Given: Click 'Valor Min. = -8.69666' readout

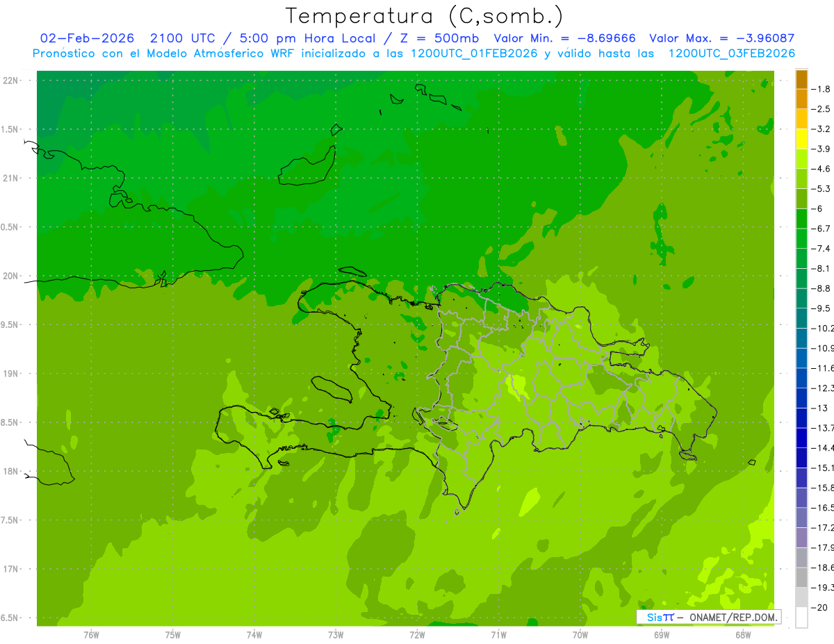Looking at the screenshot, I should point(564,38).
